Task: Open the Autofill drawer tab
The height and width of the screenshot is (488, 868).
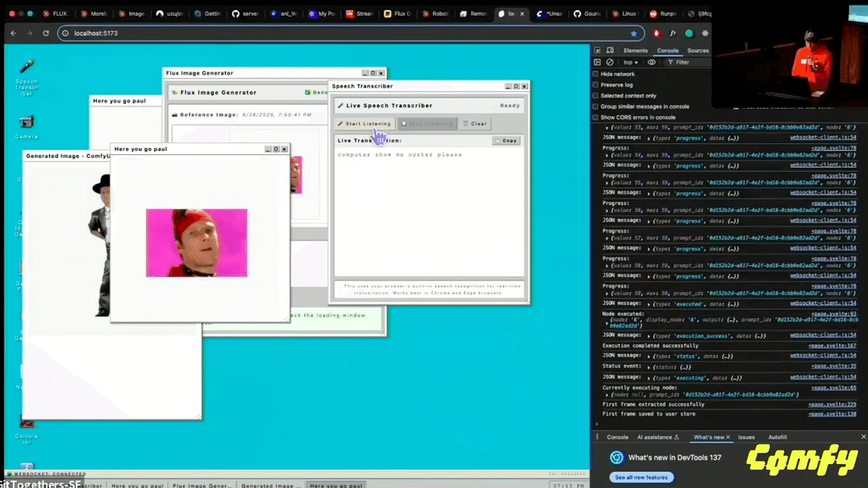Action: point(778,437)
